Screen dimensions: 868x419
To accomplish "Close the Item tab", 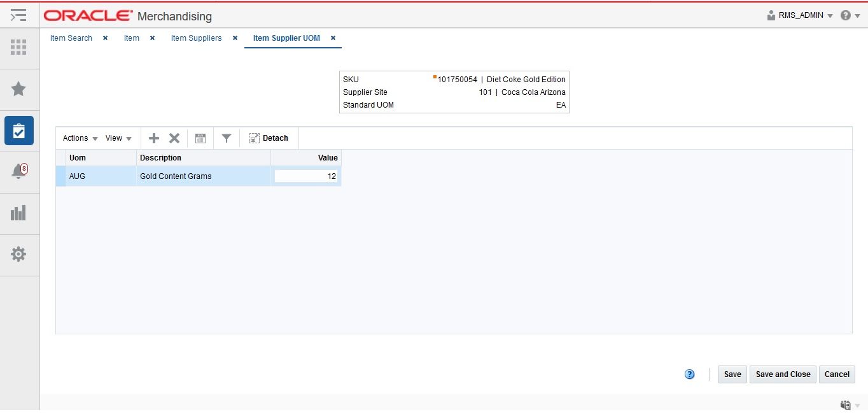I will point(152,38).
